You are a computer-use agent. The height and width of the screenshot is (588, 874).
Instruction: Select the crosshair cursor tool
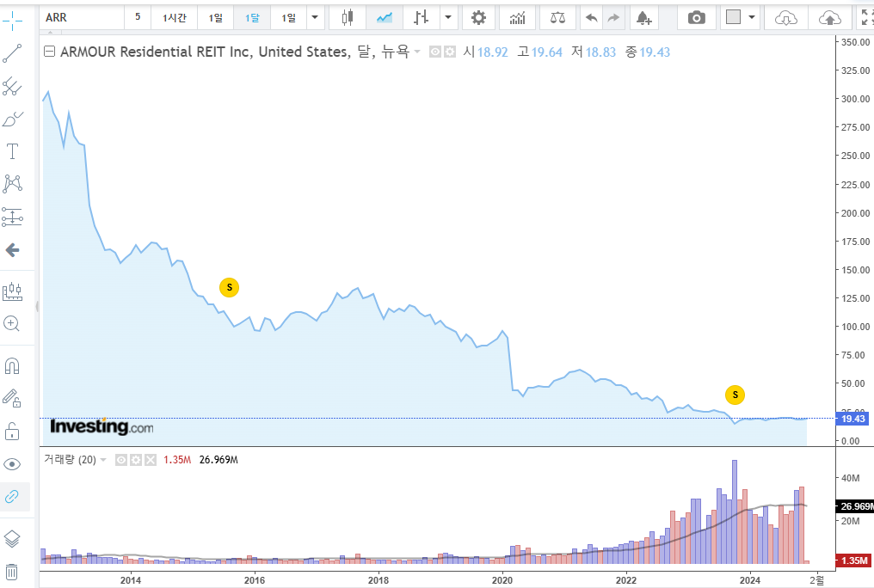12,21
